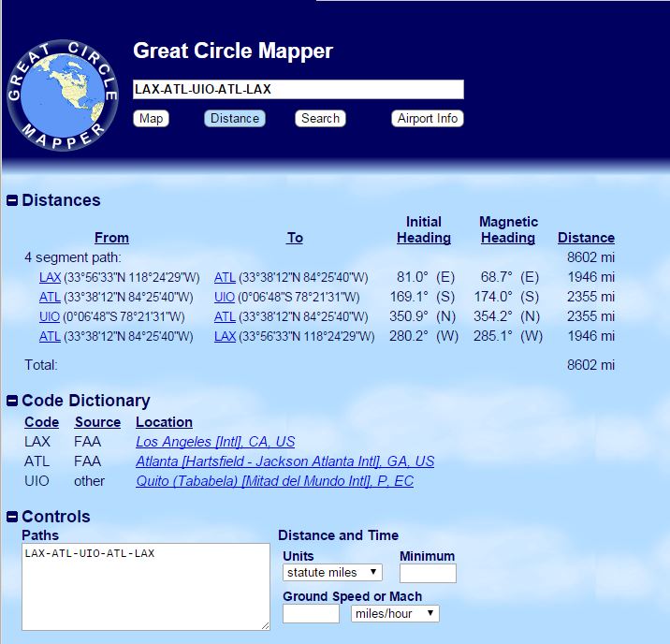Click the Search button

coord(320,118)
